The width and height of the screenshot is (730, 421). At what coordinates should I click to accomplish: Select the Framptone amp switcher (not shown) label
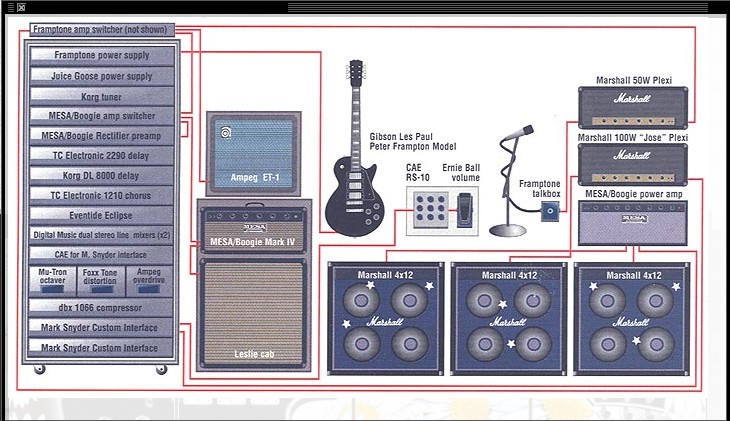pyautogui.click(x=101, y=30)
